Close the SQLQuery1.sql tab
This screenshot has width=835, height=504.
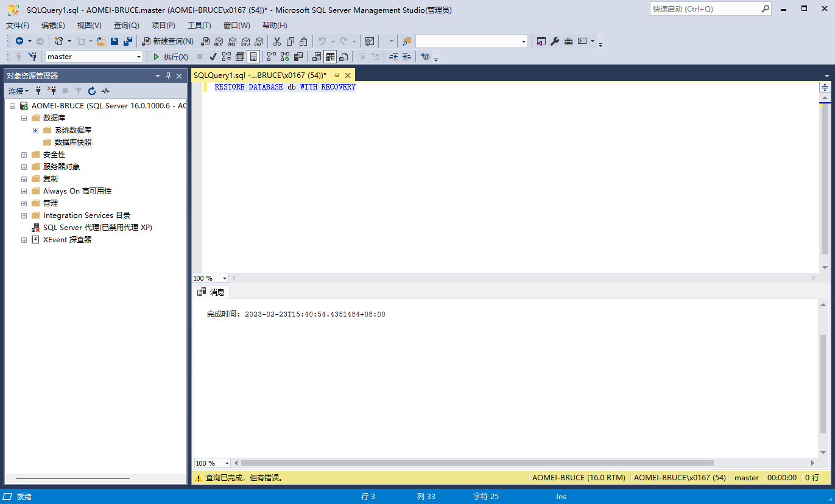(348, 75)
